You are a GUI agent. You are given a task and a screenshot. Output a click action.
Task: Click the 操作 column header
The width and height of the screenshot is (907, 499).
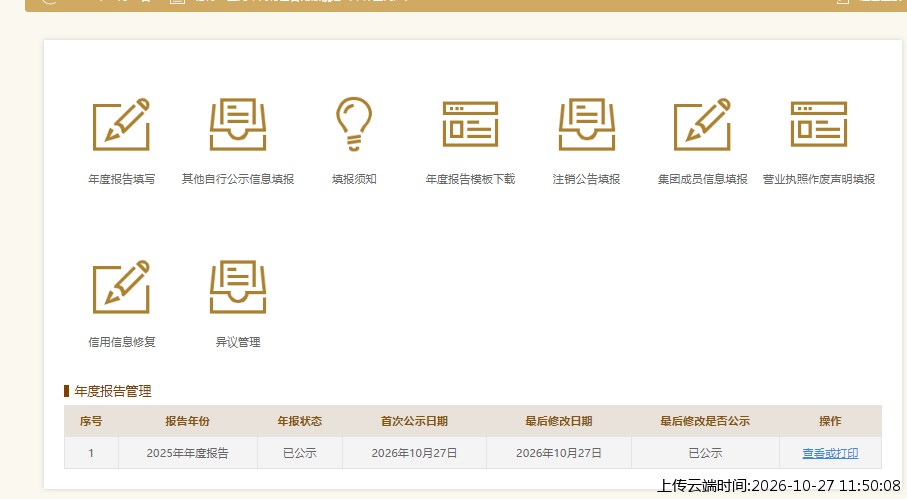830,422
